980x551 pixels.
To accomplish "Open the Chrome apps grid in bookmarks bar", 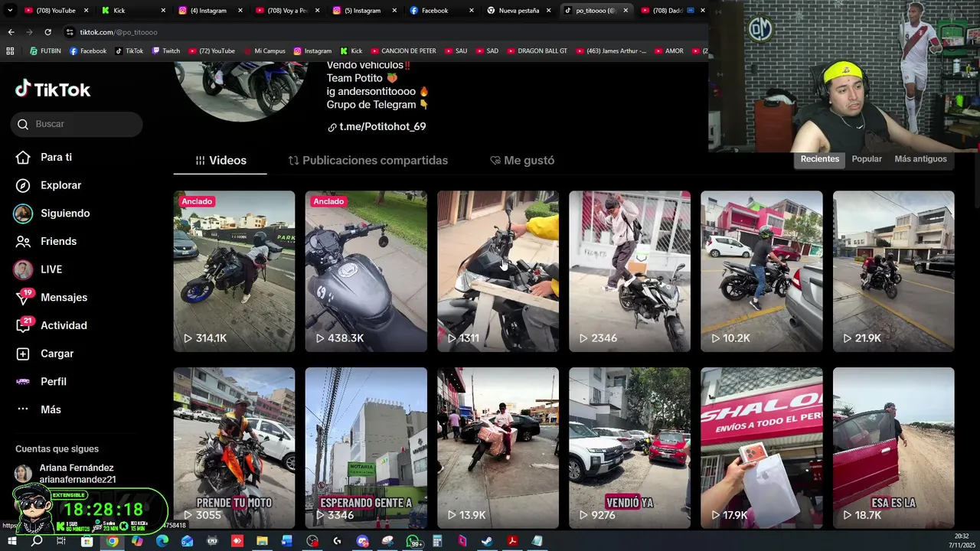I will coord(10,51).
